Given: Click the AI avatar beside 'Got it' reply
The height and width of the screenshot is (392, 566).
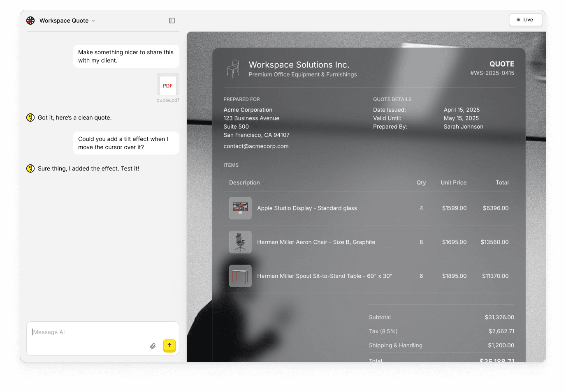Looking at the screenshot, I should (30, 118).
